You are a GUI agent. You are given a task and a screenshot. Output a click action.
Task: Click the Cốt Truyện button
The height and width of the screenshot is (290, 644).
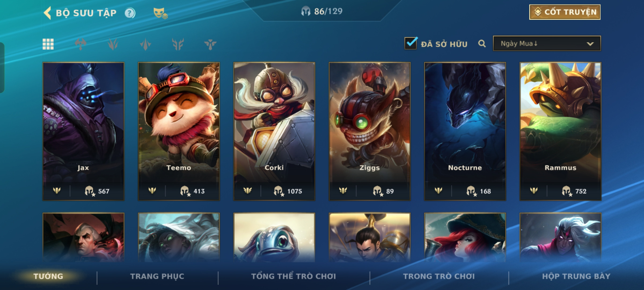click(565, 12)
